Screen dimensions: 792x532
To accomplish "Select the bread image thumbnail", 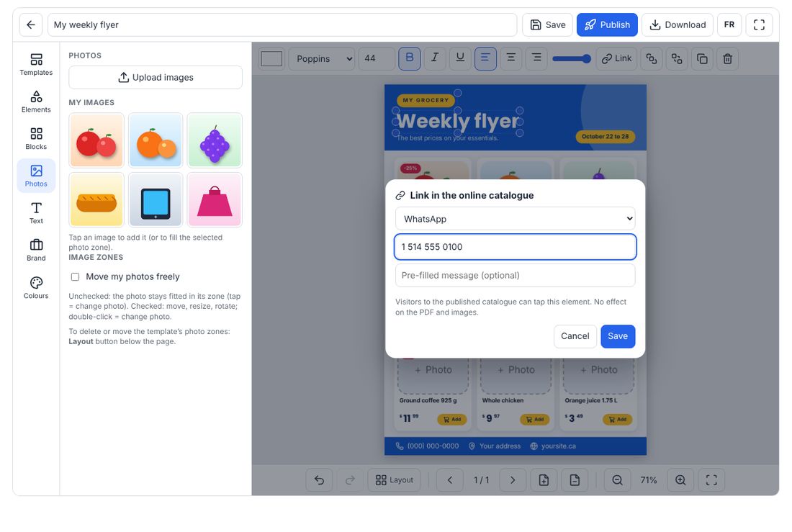I will point(96,200).
